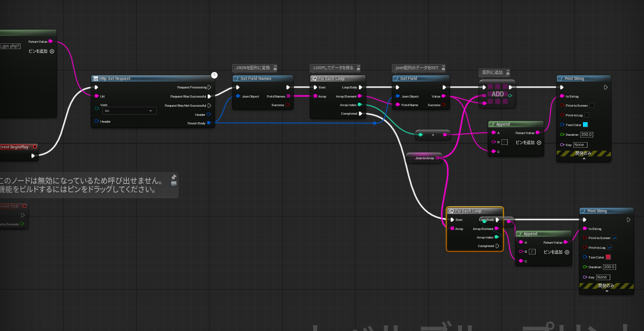The width and height of the screenshot is (644, 331).
Task: Collapse the upper Print String advanced pins
Action: tap(583, 159)
